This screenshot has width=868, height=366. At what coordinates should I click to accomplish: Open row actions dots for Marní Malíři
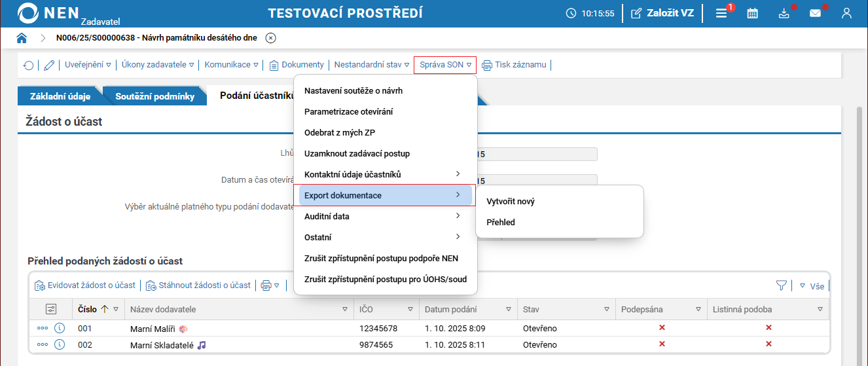point(43,328)
